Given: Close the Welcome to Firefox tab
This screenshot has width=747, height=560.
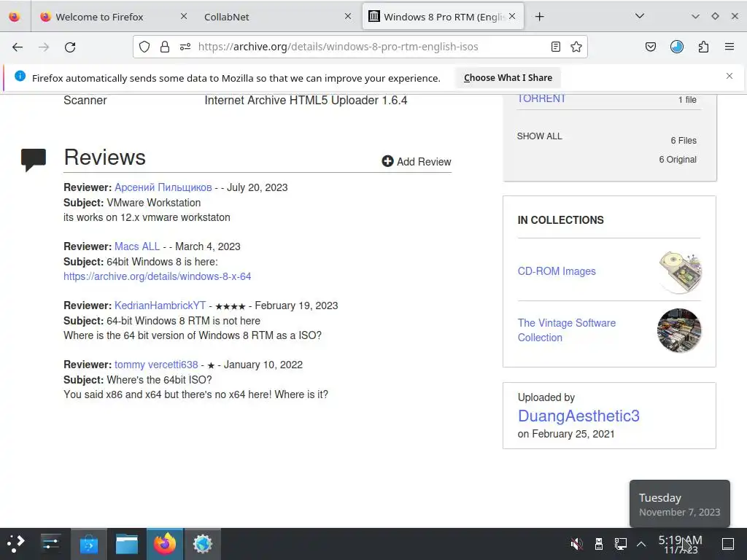Looking at the screenshot, I should (x=184, y=16).
